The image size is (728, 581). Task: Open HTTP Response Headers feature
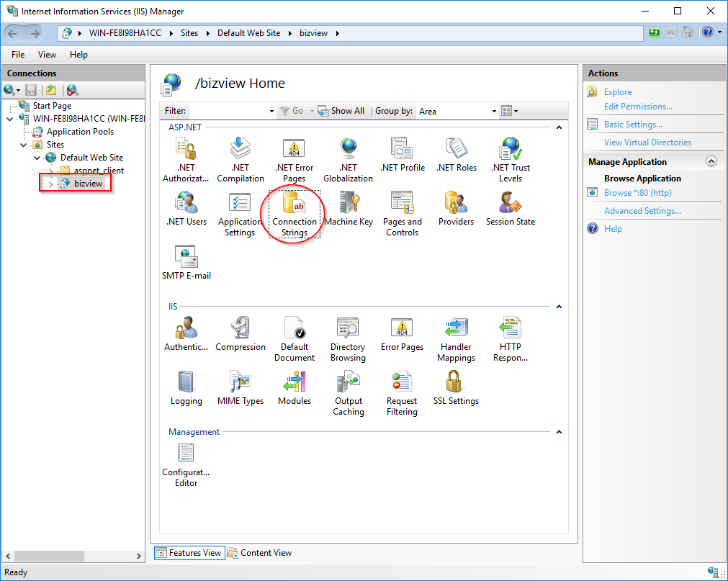pyautogui.click(x=511, y=339)
